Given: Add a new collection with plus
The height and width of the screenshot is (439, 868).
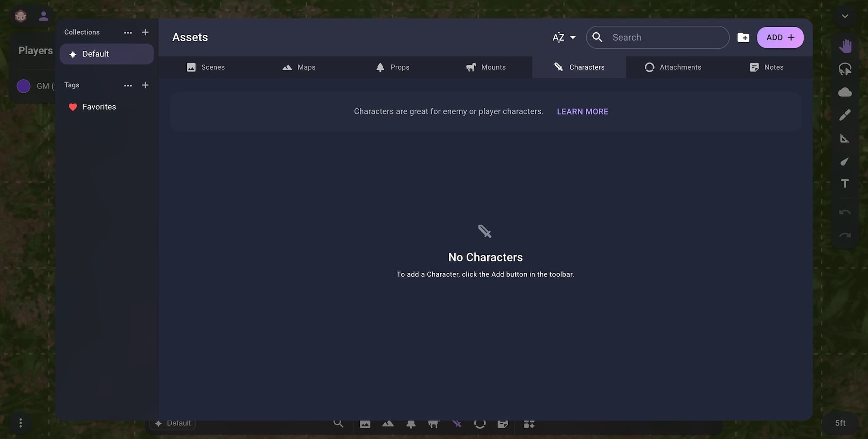Looking at the screenshot, I should (145, 33).
